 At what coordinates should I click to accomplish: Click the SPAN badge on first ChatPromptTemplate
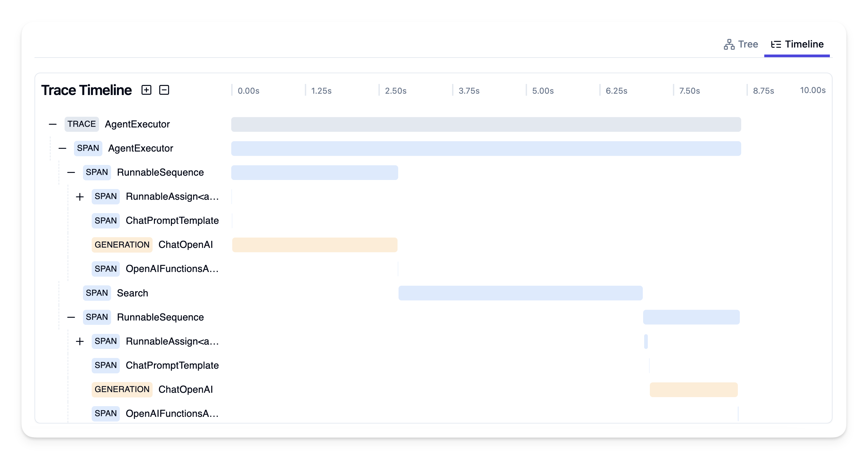pyautogui.click(x=105, y=221)
